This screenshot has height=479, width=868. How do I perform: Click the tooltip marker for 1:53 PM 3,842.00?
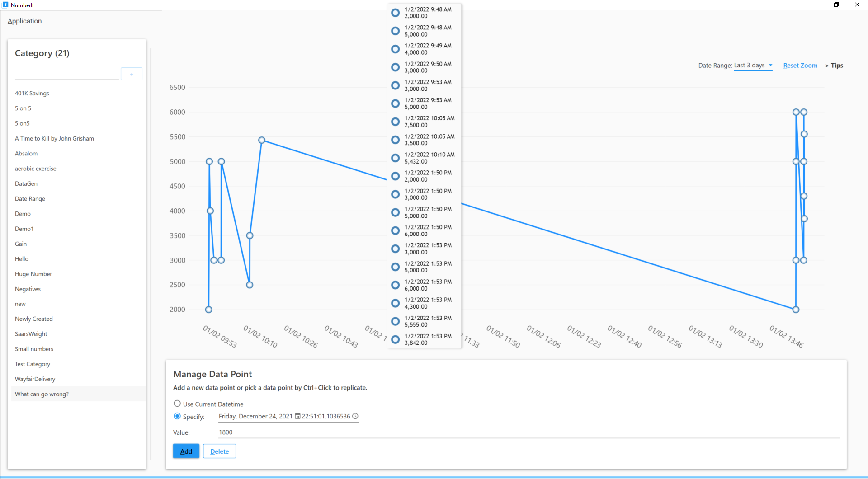pos(395,339)
